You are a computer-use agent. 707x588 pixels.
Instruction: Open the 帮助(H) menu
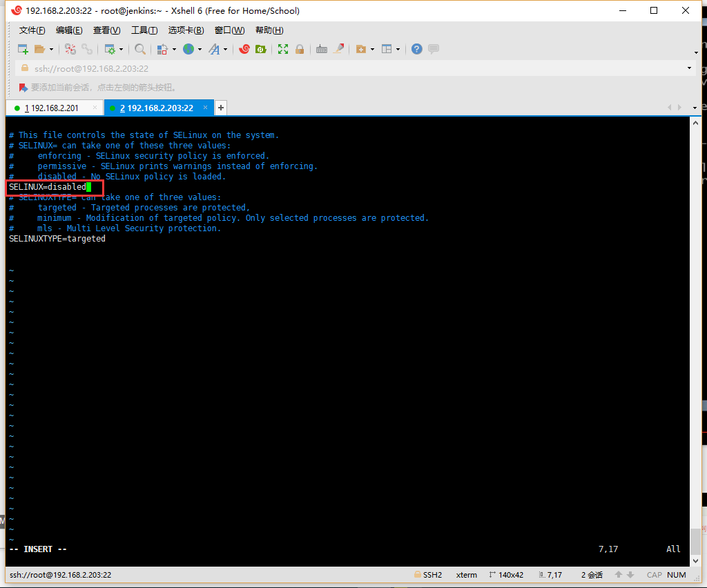click(269, 30)
